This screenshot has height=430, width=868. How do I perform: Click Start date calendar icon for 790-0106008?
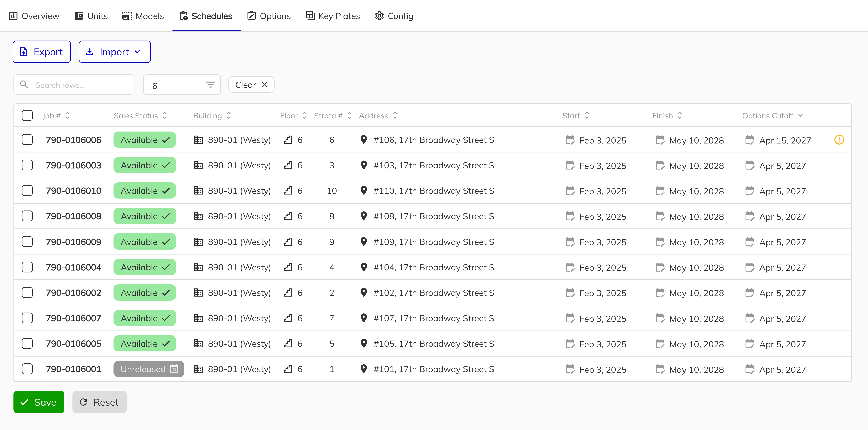coord(569,216)
